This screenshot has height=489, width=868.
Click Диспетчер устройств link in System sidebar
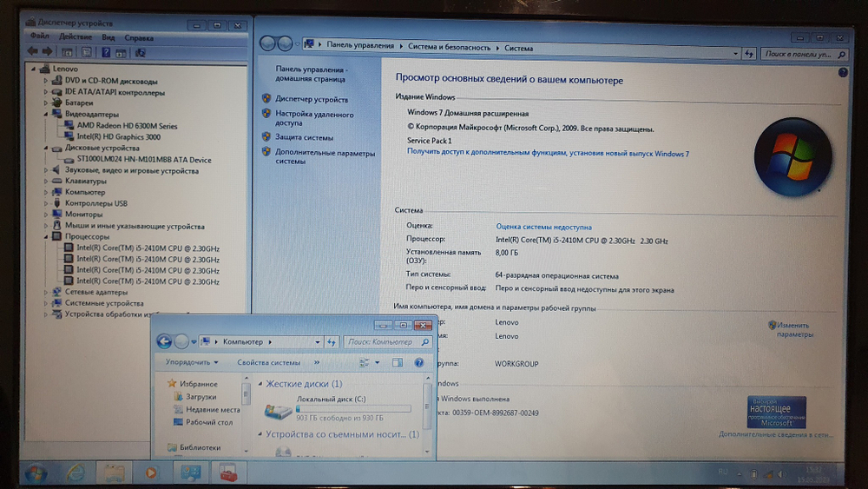click(x=312, y=99)
